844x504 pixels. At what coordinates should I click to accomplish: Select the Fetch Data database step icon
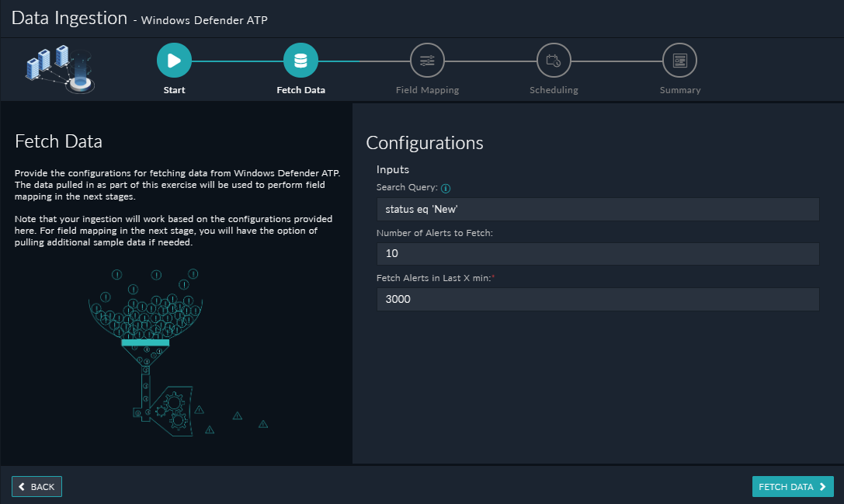tap(300, 60)
